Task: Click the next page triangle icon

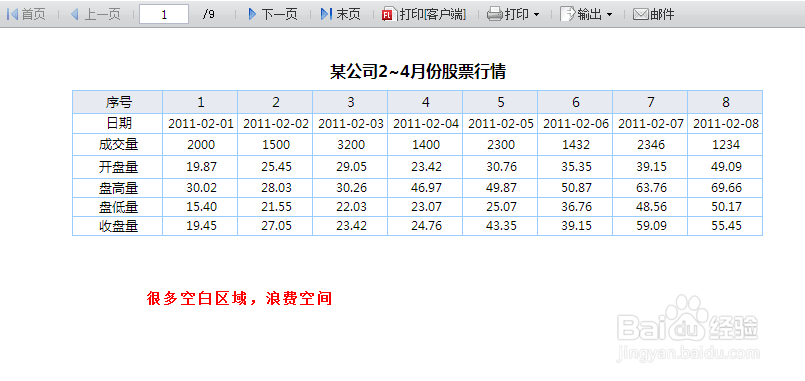Action: coord(252,14)
